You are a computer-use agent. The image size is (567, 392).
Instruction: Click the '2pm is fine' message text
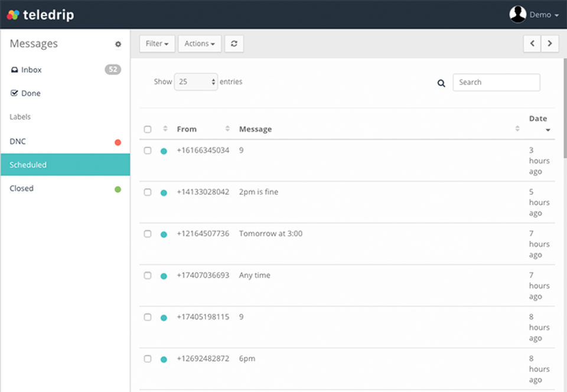[259, 192]
